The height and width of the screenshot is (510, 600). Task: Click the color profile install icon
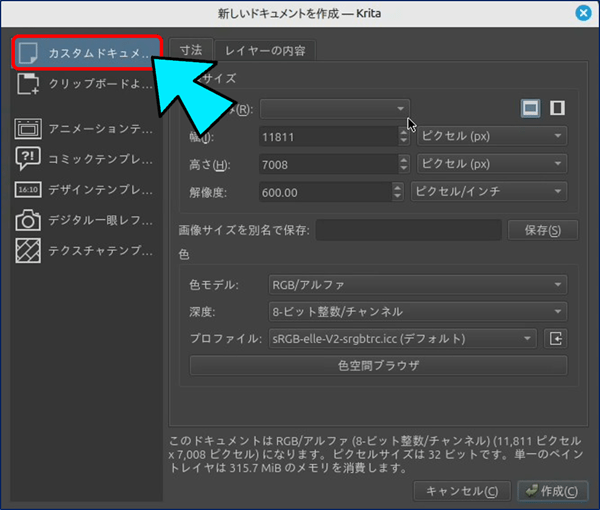pos(556,339)
